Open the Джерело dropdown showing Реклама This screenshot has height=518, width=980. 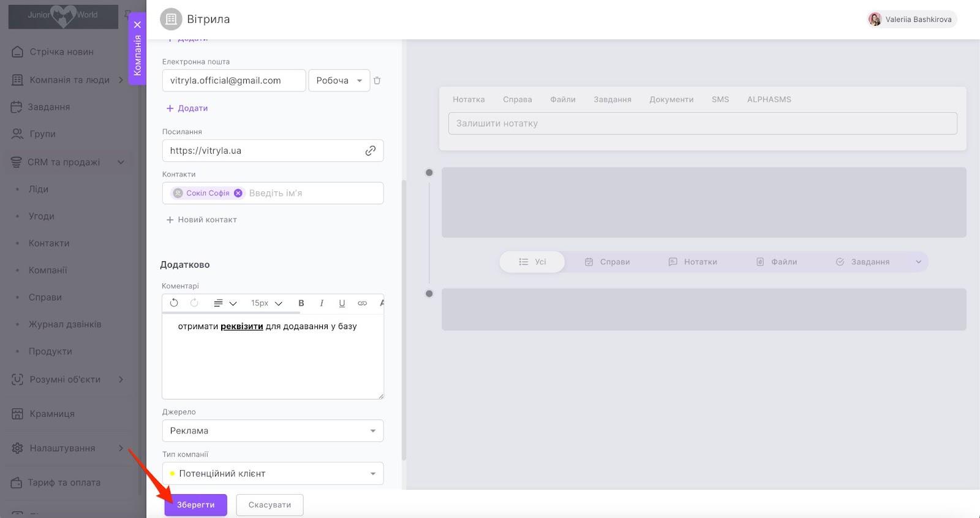pos(273,431)
